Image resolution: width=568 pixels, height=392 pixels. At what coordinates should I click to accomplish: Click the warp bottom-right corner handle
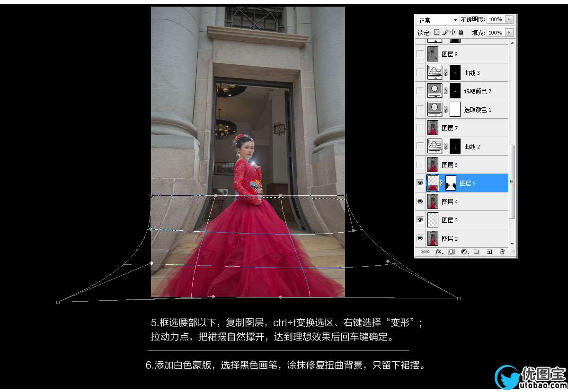[459, 298]
